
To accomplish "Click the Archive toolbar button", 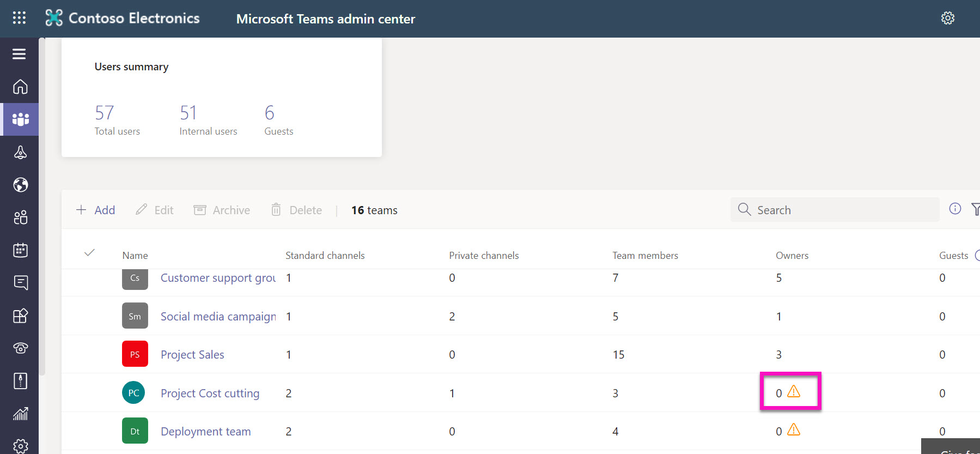I will click(222, 210).
